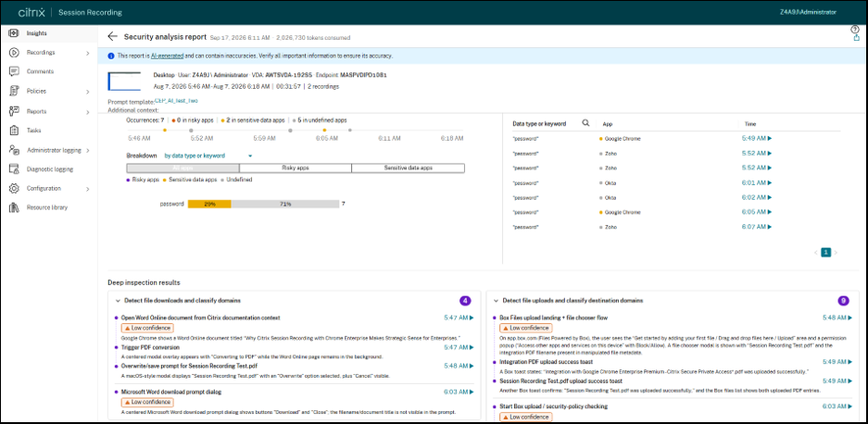Open Resource library icon
This screenshot has width=868, height=424.
[15, 207]
